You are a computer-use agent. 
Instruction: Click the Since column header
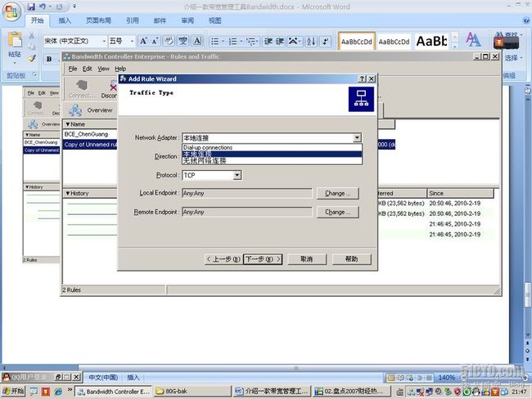pos(460,193)
